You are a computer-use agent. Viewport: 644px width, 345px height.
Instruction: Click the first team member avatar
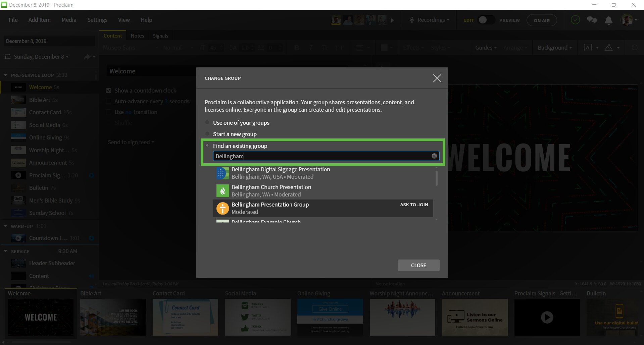point(336,20)
